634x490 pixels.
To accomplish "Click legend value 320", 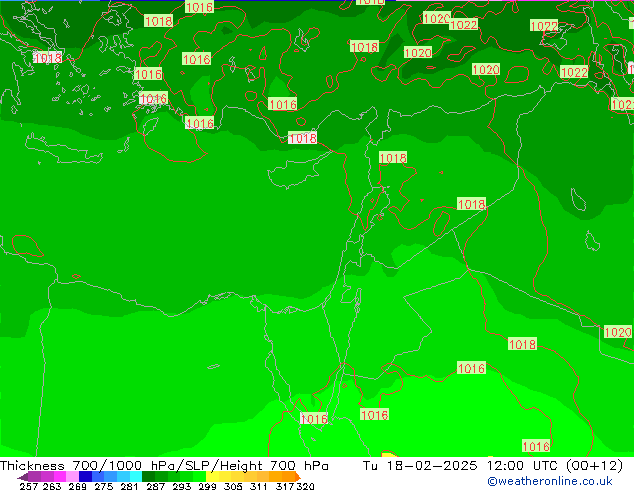I will [x=305, y=486].
